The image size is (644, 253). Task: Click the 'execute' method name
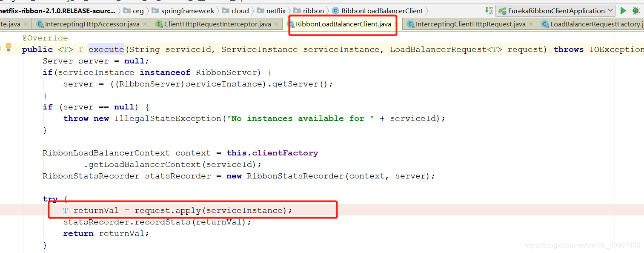106,49
